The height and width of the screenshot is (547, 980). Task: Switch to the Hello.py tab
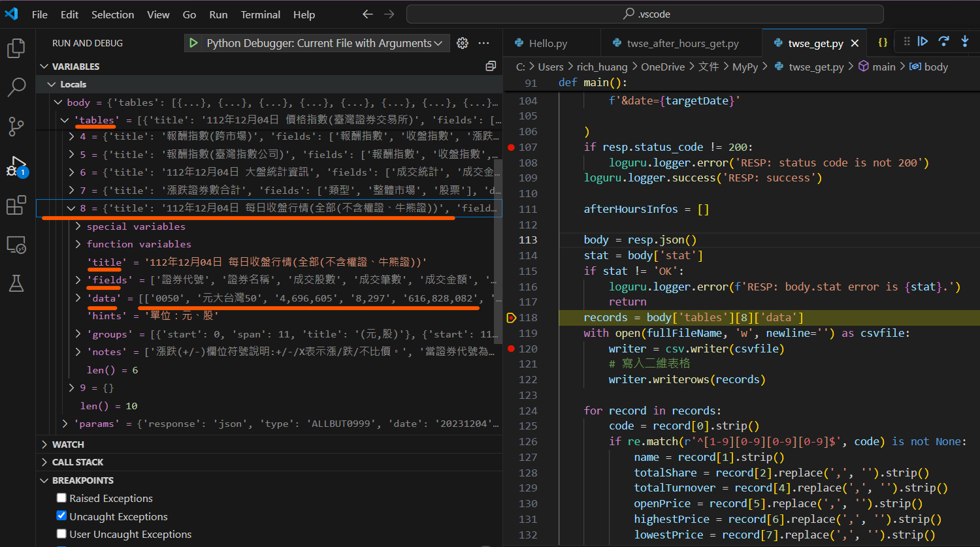point(547,43)
